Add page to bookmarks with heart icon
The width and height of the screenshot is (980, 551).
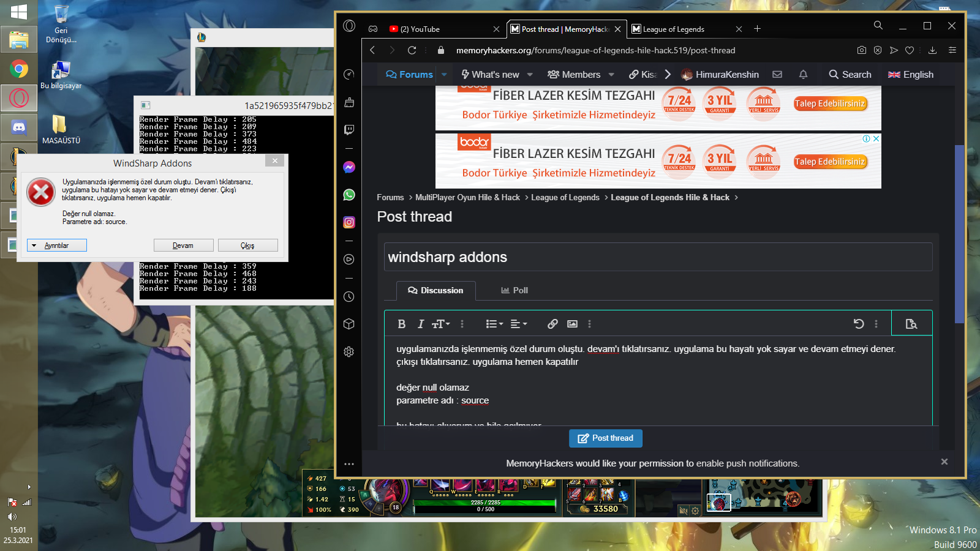910,50
